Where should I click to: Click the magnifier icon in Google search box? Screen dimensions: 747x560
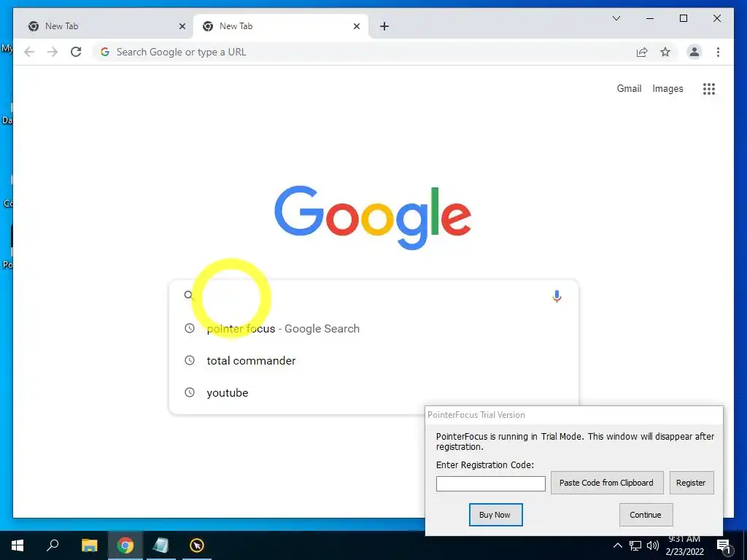189,295
